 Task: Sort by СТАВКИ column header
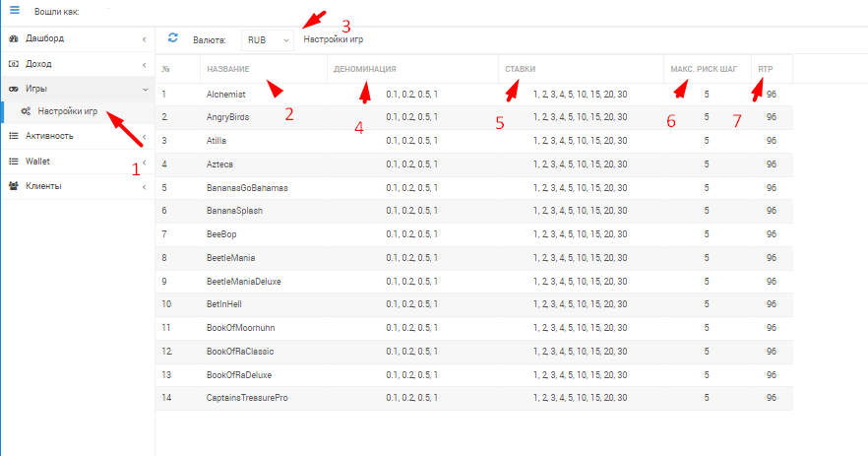521,69
